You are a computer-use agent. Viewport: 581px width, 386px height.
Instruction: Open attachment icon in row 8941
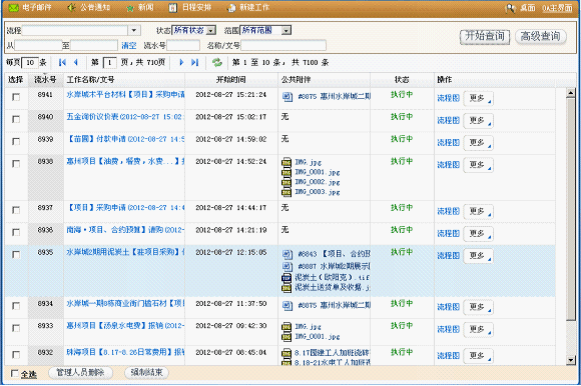coord(287,97)
